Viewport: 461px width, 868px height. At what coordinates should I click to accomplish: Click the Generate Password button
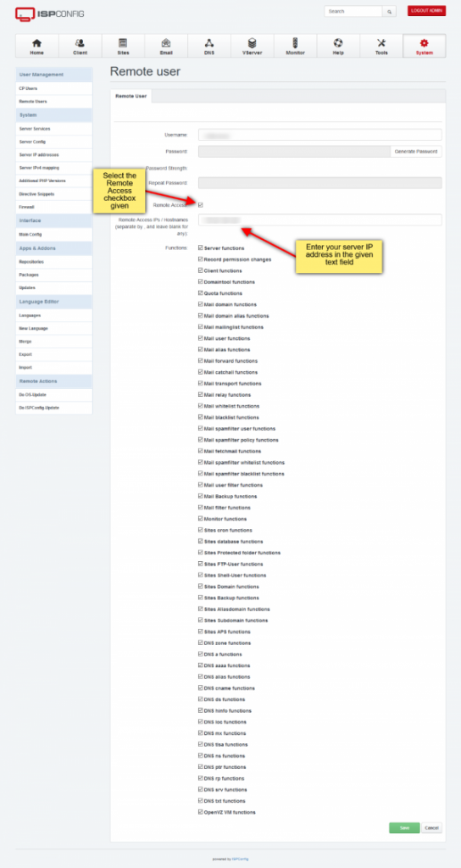(x=416, y=151)
